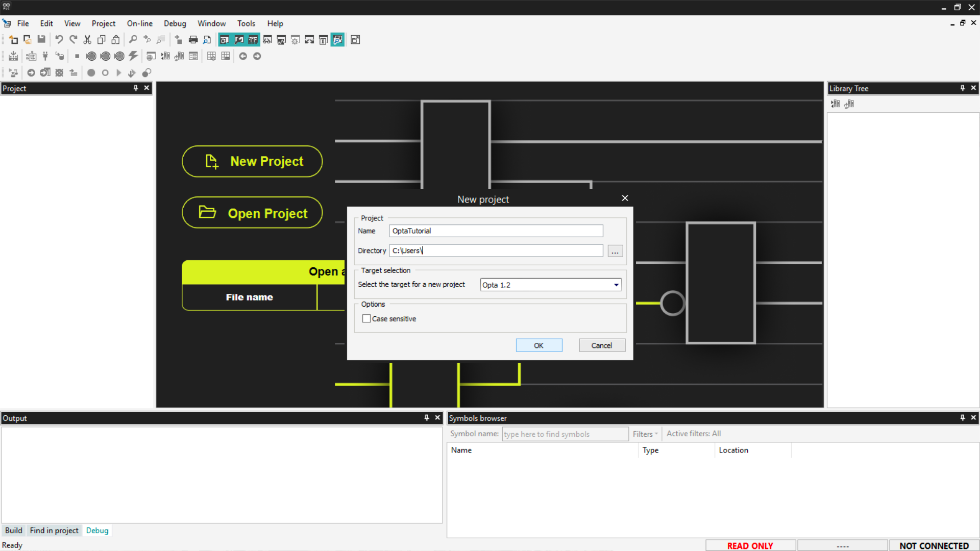Viewport: 980px width, 551px height.
Task: Switch to Find in project tab
Action: point(54,531)
